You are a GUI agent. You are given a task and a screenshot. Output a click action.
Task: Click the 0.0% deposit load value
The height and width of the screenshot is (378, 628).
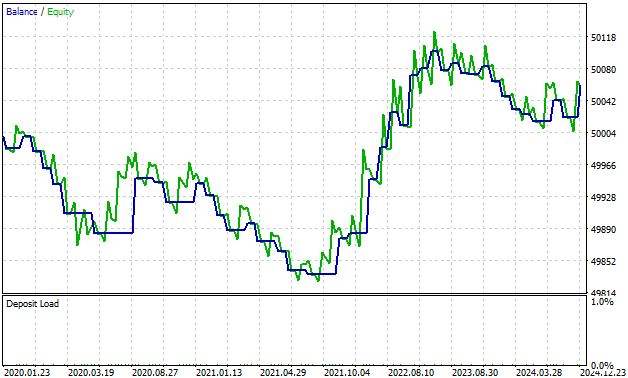(x=602, y=366)
